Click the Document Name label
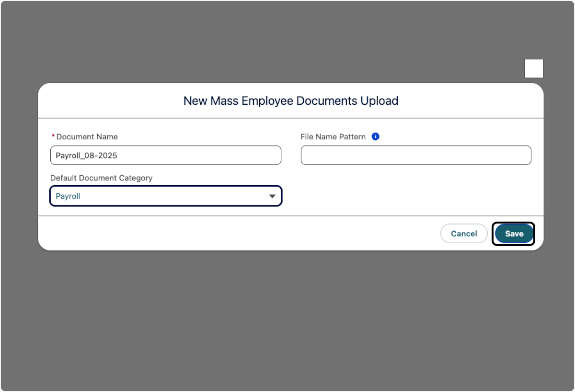The image size is (575, 392). point(86,136)
